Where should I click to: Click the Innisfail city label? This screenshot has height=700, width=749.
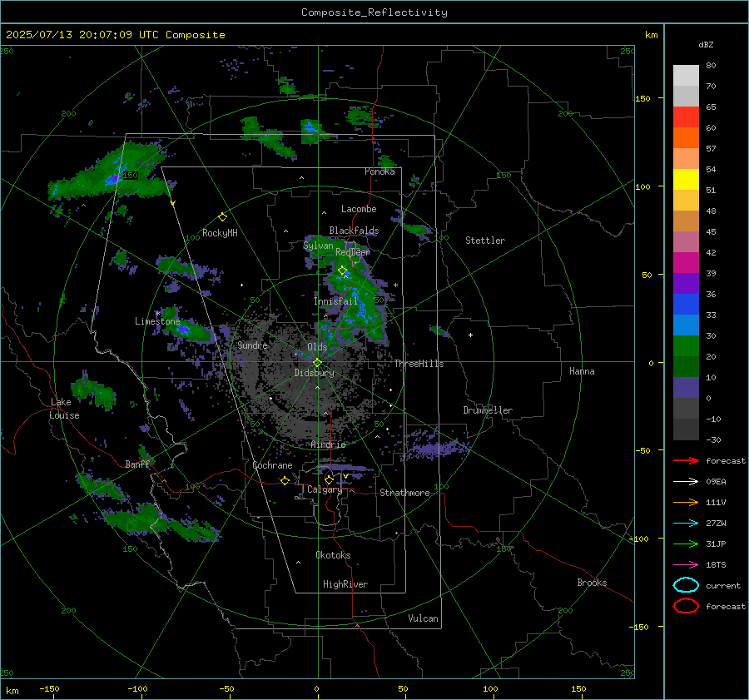click(335, 301)
